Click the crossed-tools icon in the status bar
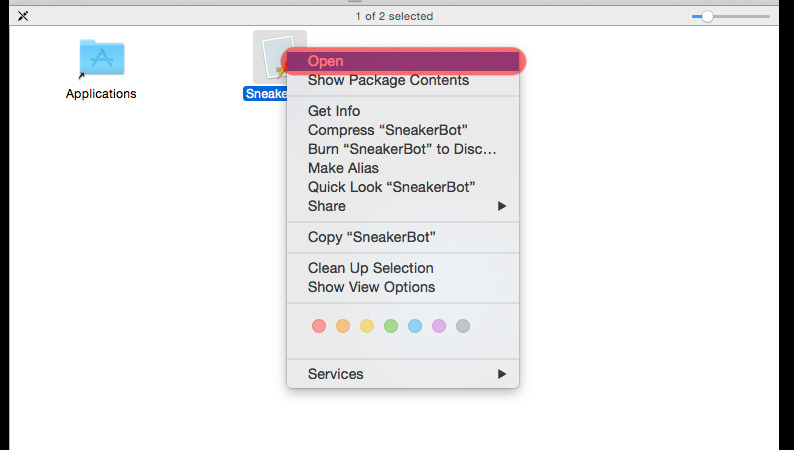Screen dimensions: 794x450 point(23,16)
